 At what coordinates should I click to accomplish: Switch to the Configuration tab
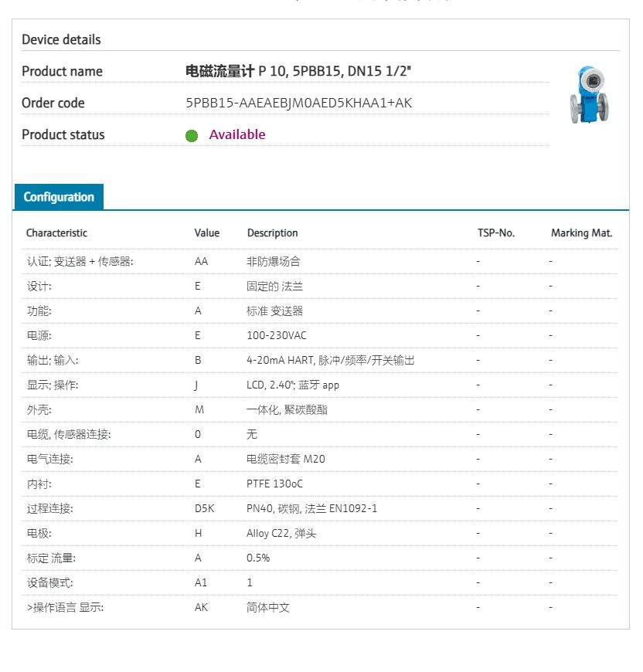pyautogui.click(x=59, y=197)
